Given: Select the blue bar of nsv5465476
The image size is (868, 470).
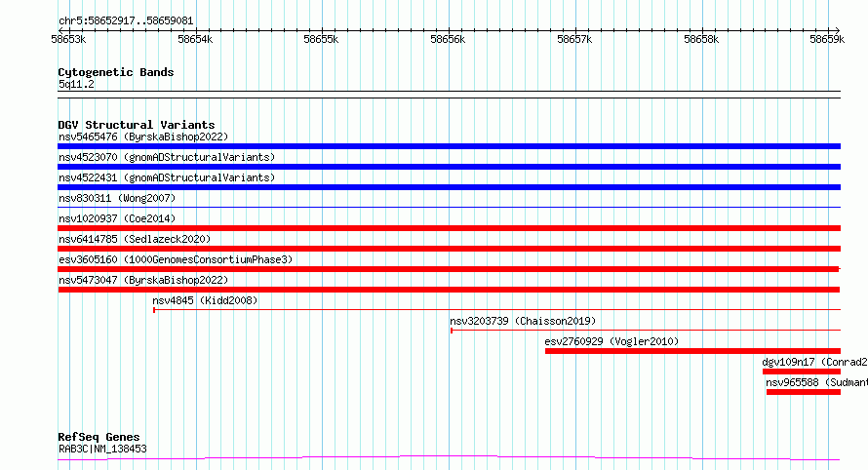Looking at the screenshot, I should pyautogui.click(x=449, y=146).
